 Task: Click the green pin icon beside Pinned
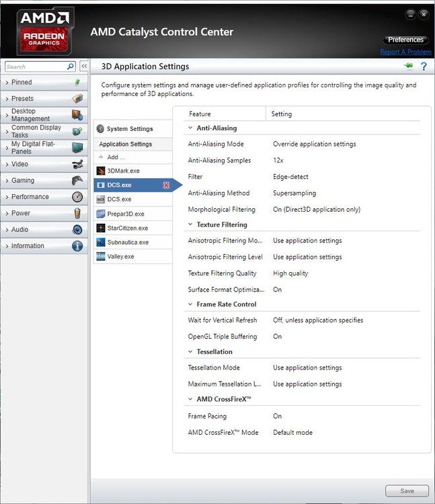coord(77,82)
